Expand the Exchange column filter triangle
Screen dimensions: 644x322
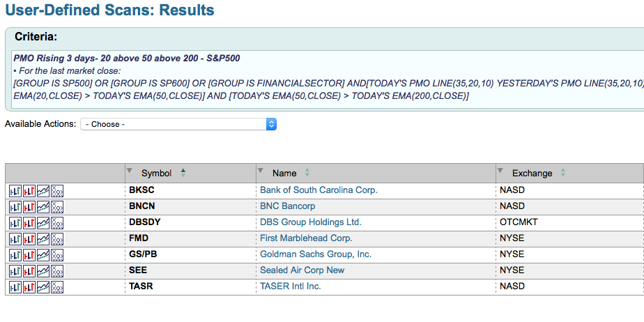(x=500, y=171)
